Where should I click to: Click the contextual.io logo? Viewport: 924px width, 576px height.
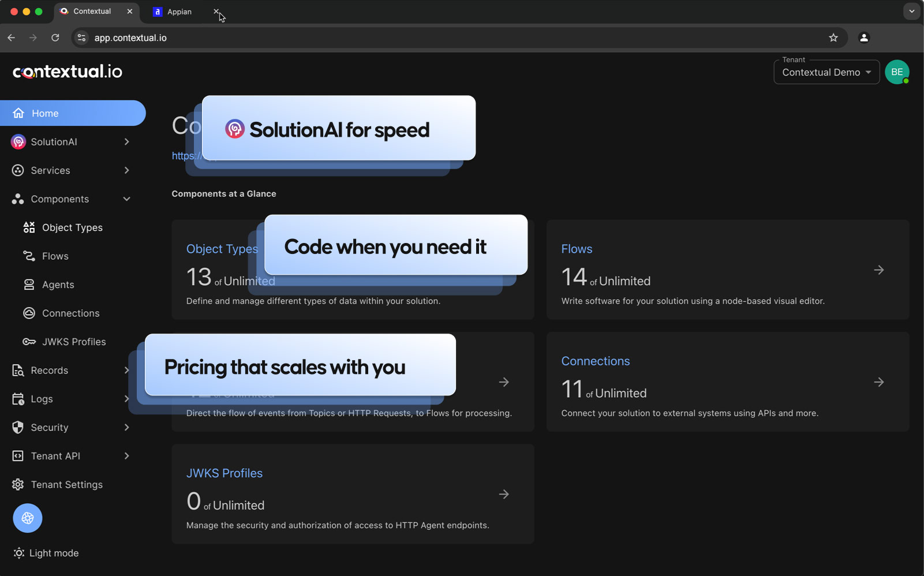coord(68,72)
